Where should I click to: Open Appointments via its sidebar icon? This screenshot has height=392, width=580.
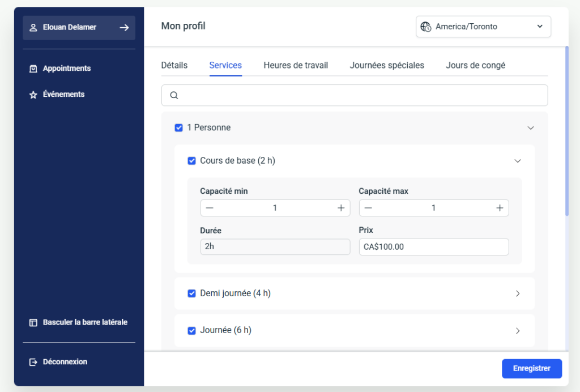coord(33,69)
